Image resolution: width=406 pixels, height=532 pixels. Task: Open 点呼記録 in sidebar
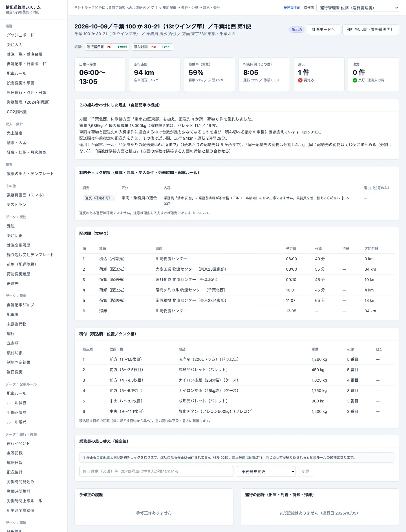[15, 453]
